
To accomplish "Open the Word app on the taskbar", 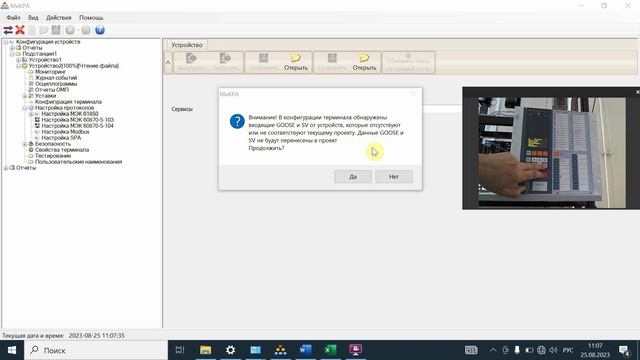I will [305, 350].
